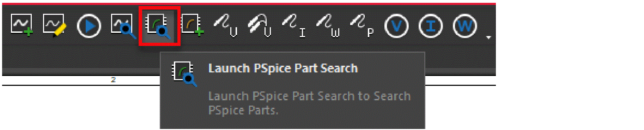
Task: Choose the probe marker labeled P
Action: (x=362, y=25)
